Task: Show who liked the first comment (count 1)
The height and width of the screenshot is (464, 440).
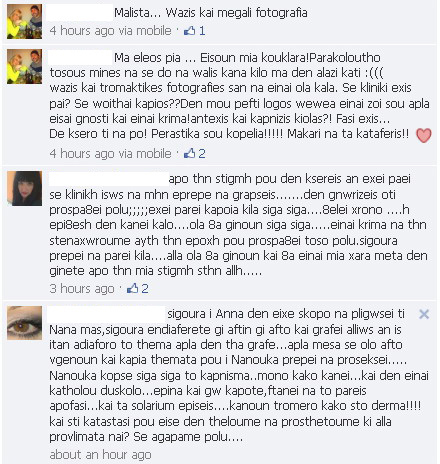Action: pos(202,31)
